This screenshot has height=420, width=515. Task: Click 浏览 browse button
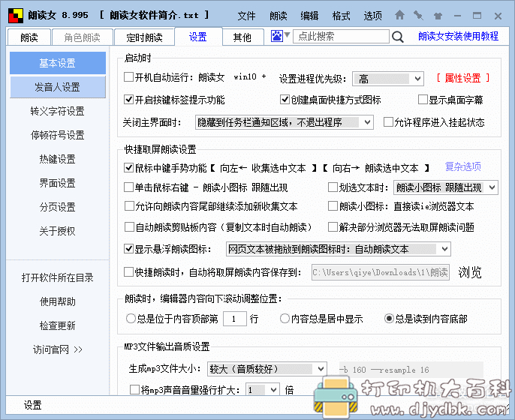[x=470, y=272]
